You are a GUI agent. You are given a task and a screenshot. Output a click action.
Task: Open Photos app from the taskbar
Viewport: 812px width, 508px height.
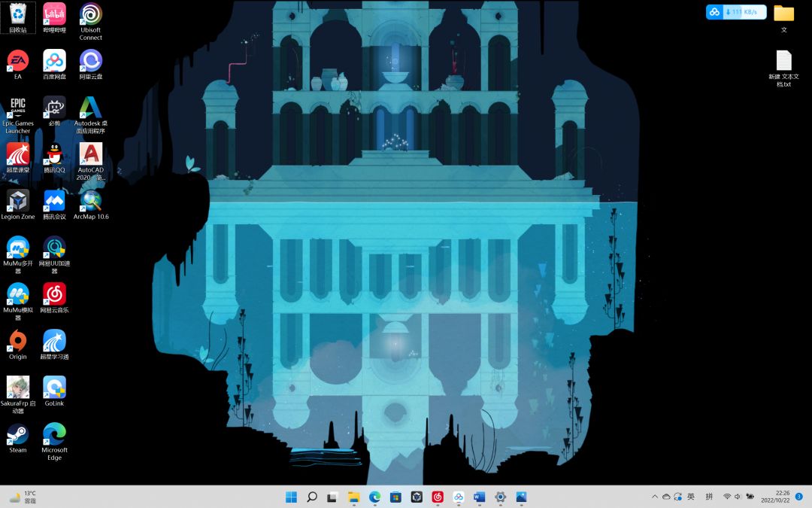coord(521,497)
